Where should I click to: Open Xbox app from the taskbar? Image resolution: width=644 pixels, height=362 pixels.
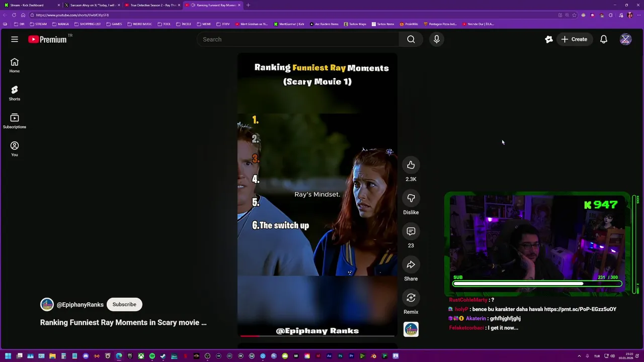(x=141, y=356)
